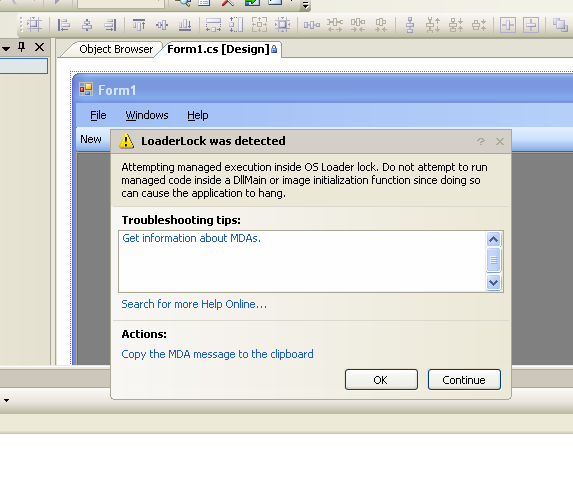Open the LoaderLock dialog question-mark help
This screenshot has height=478, width=573.
[x=481, y=141]
